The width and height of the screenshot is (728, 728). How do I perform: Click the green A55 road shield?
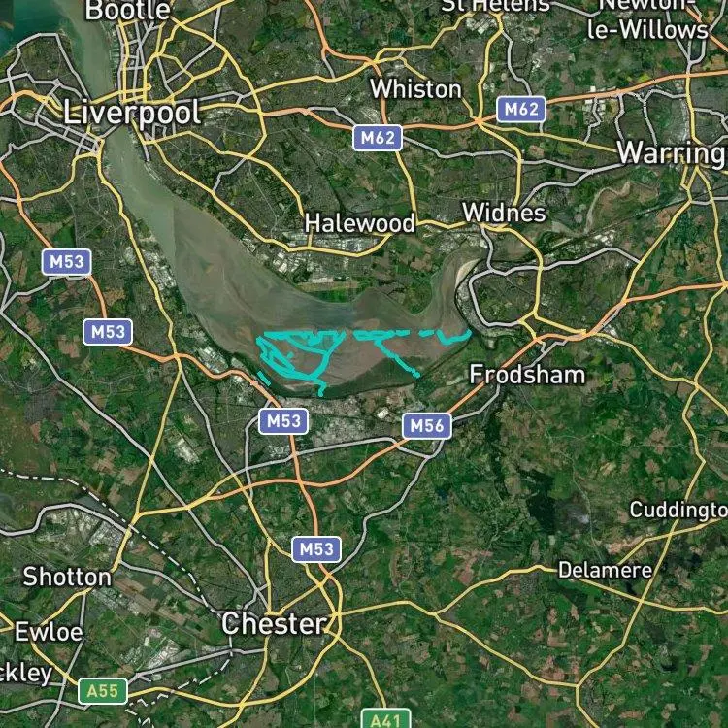point(103,691)
